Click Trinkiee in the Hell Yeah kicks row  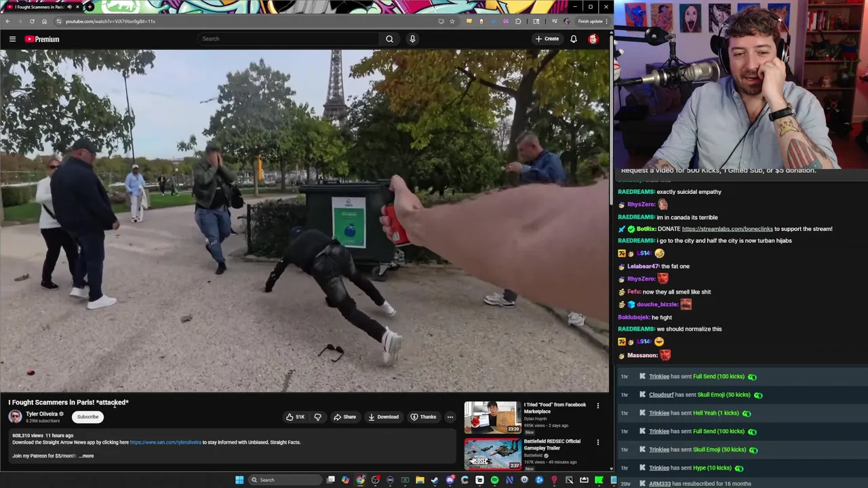point(659,413)
